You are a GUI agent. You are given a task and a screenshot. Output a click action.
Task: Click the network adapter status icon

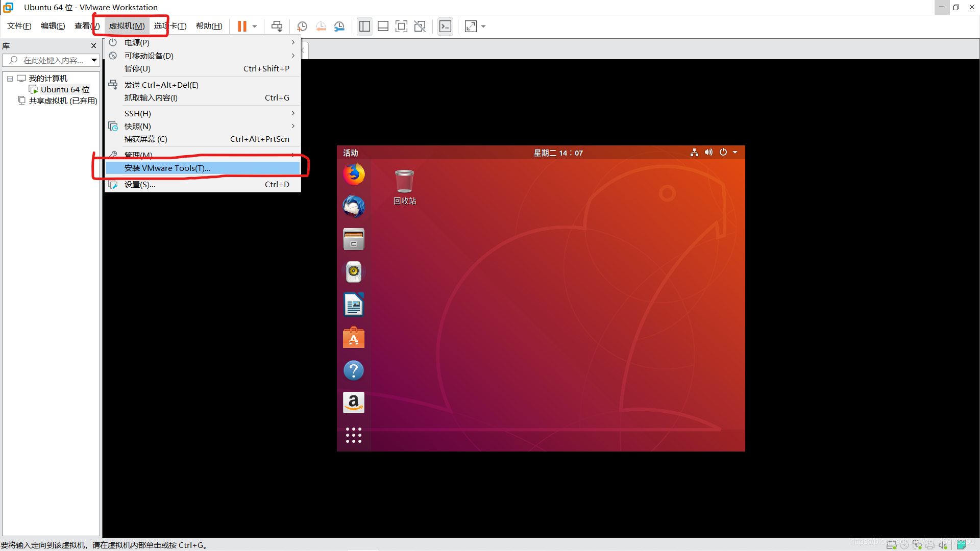pos(917,545)
